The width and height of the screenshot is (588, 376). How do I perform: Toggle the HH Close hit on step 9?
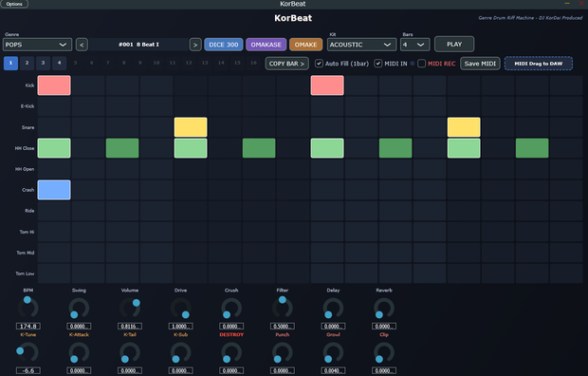327,148
